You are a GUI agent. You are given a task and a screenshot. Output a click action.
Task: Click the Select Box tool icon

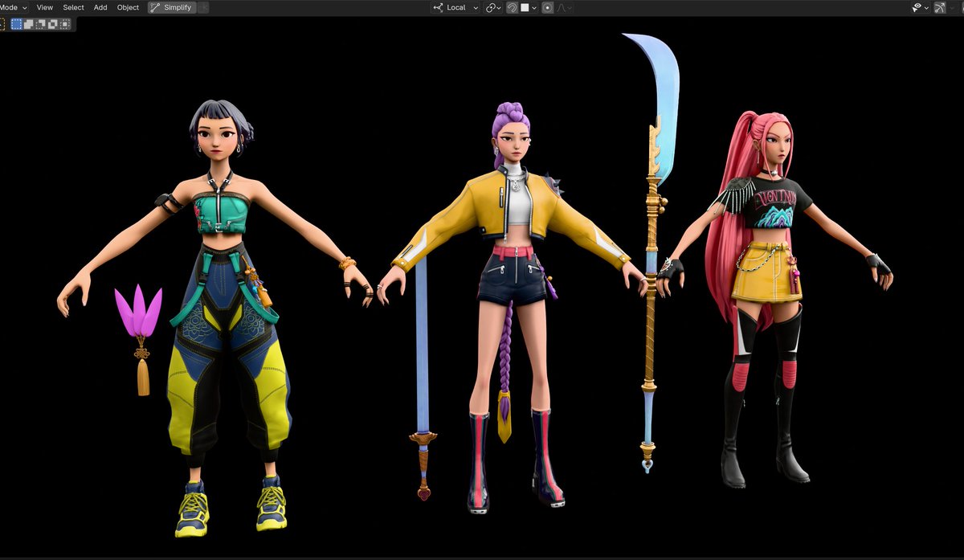(x=2, y=24)
